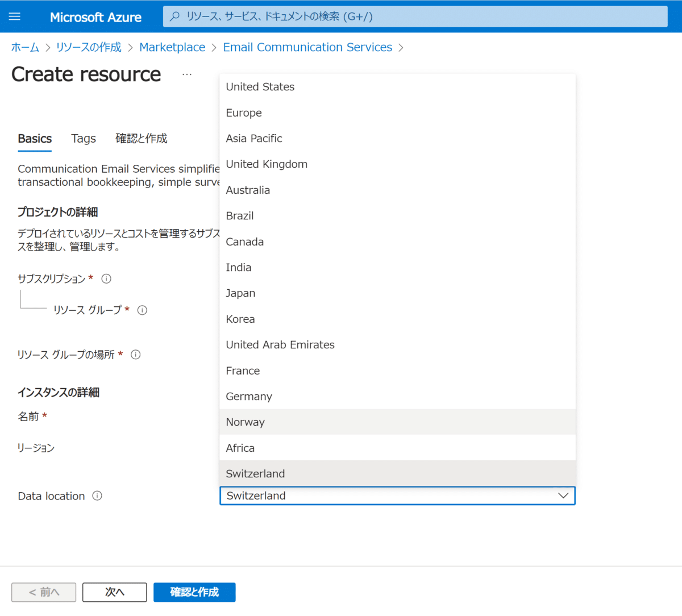Viewport: 682px width, 616px height.
Task: Click the インスタンスの詳細 heading
Action: coord(59,393)
